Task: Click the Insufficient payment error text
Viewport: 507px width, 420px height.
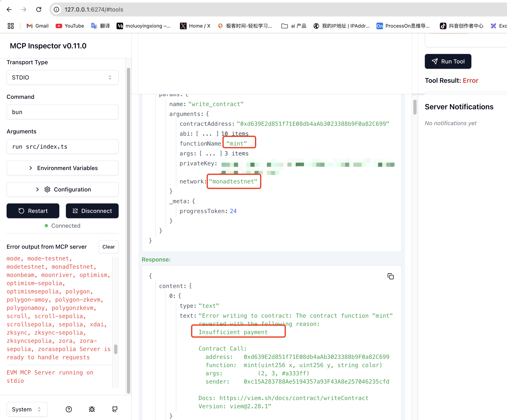Action: [x=233, y=332]
